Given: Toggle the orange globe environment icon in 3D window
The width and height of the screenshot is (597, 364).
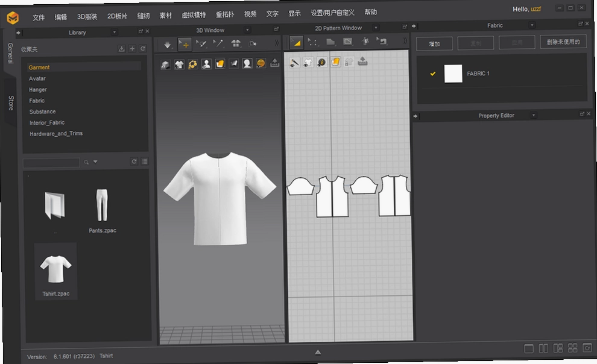Looking at the screenshot, I should (x=261, y=63).
